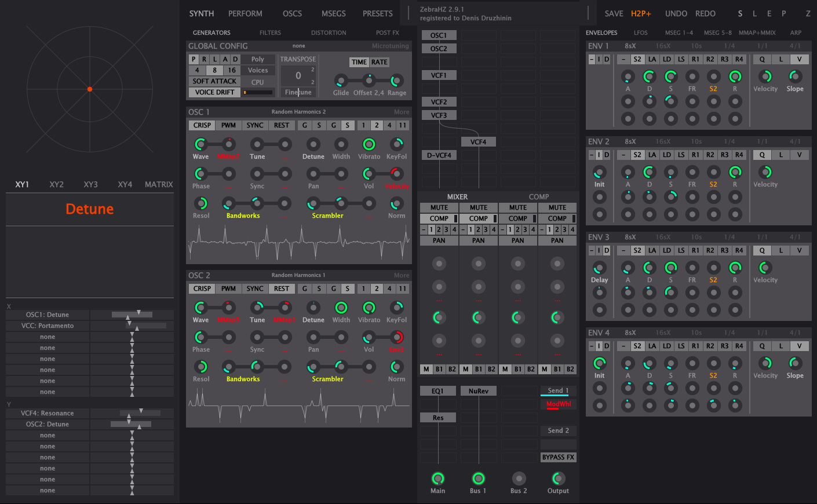This screenshot has width=817, height=504.
Task: Open the OSCS tab
Action: [292, 13]
